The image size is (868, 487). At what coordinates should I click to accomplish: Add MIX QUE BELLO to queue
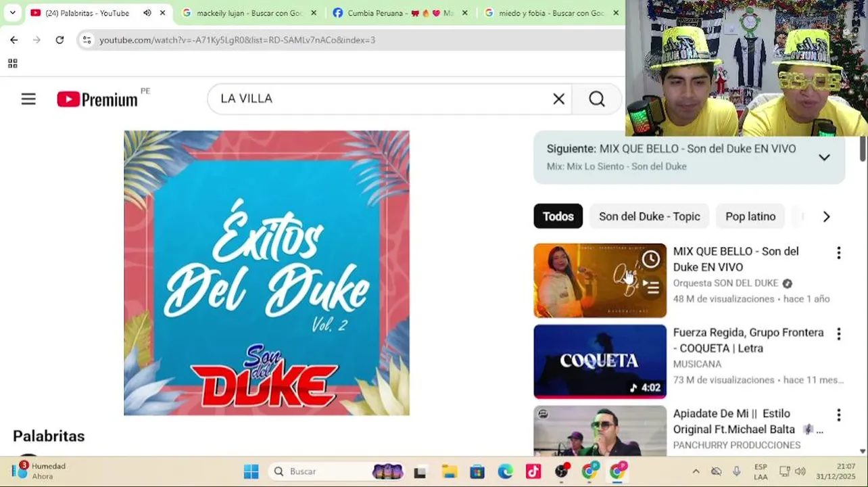click(650, 287)
